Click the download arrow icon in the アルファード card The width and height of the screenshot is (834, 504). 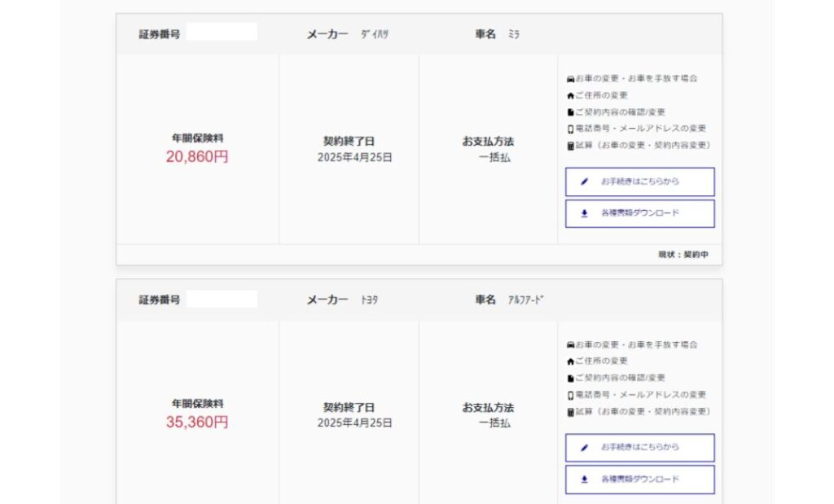coord(584,480)
